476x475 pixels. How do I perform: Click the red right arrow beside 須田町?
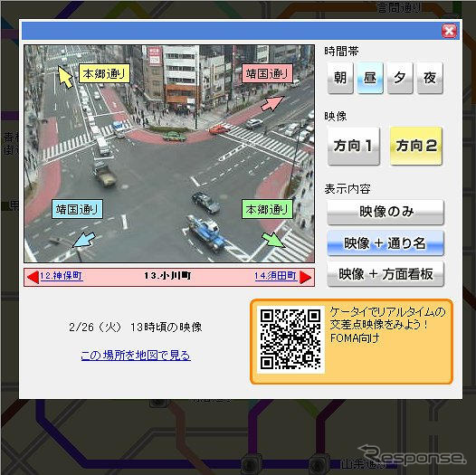(305, 277)
